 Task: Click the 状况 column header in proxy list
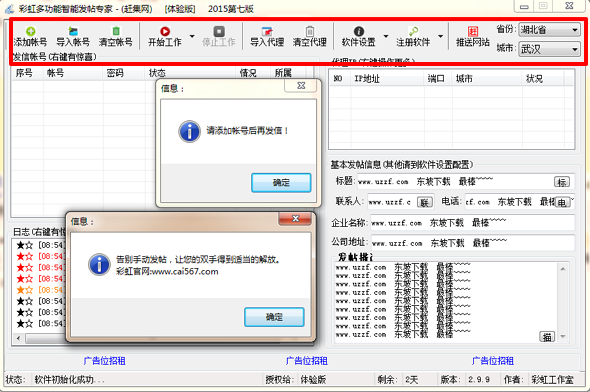543,79
